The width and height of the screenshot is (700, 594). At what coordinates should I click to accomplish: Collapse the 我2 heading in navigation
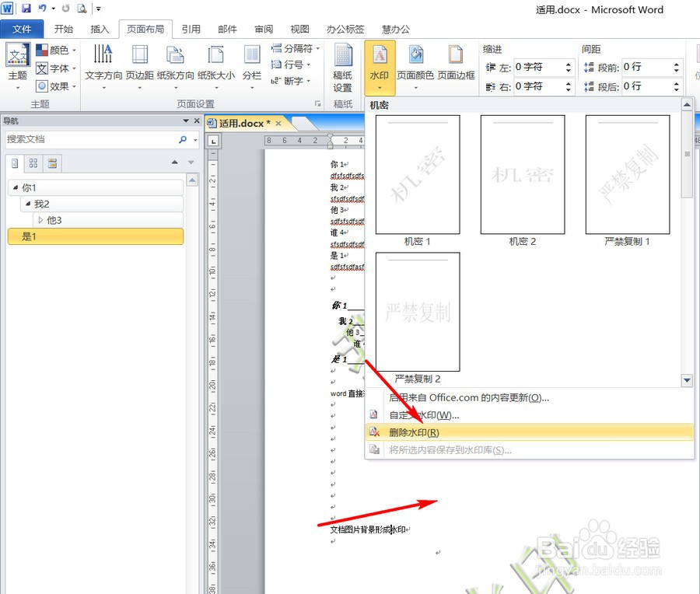click(28, 204)
